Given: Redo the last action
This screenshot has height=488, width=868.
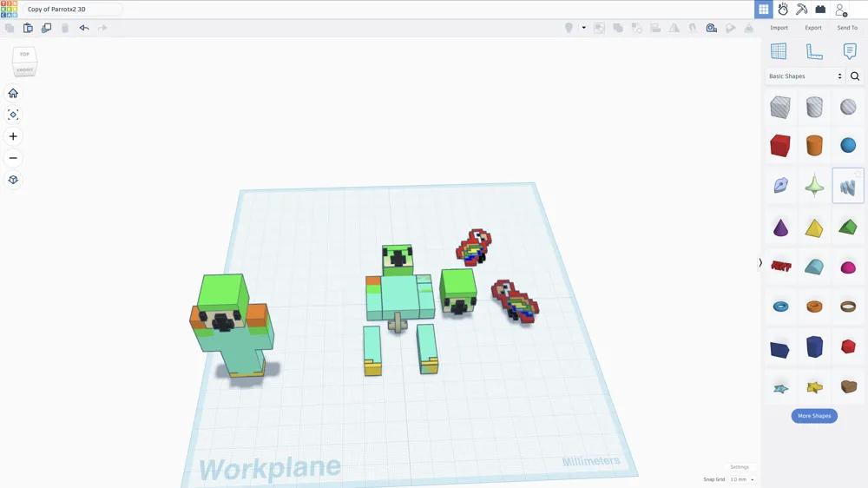Looking at the screenshot, I should [x=102, y=28].
